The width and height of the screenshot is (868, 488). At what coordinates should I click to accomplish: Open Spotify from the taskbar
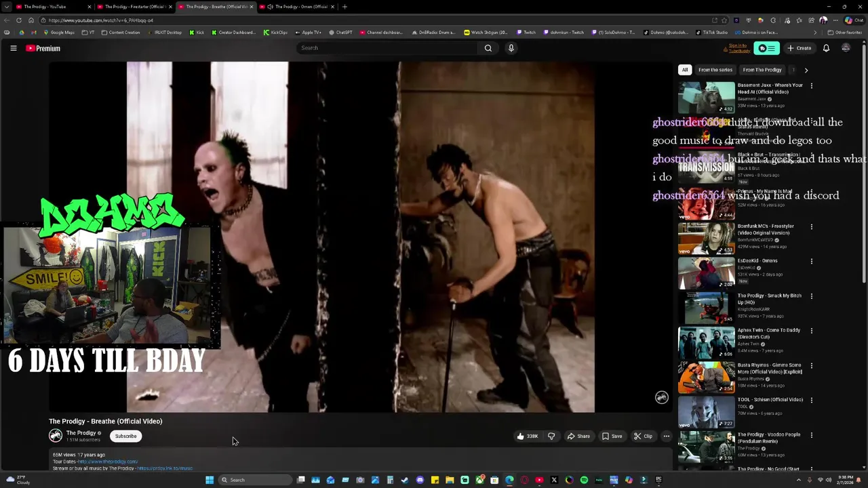point(584,480)
